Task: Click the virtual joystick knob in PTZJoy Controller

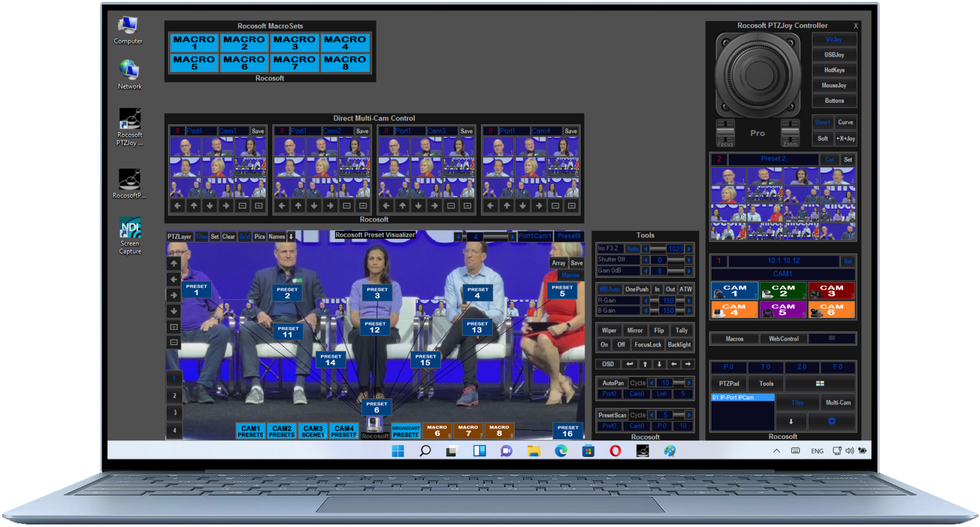Action: coord(757,74)
